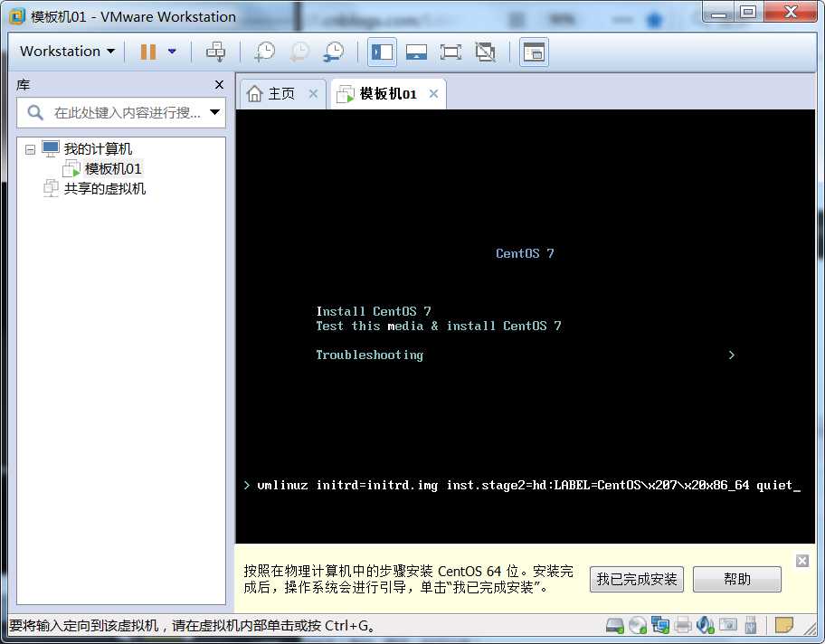The width and height of the screenshot is (825, 644).
Task: Click the search magnifier icon
Action: pyautogui.click(x=34, y=112)
